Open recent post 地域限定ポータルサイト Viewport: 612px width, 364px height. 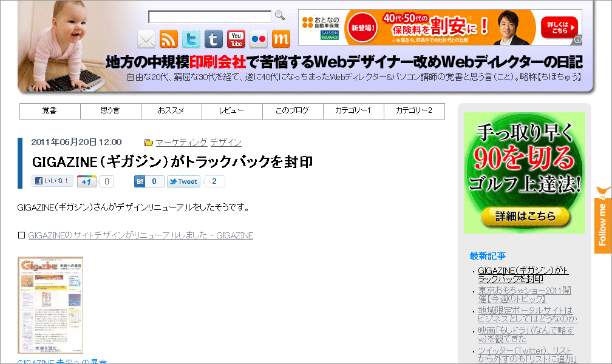[527, 314]
